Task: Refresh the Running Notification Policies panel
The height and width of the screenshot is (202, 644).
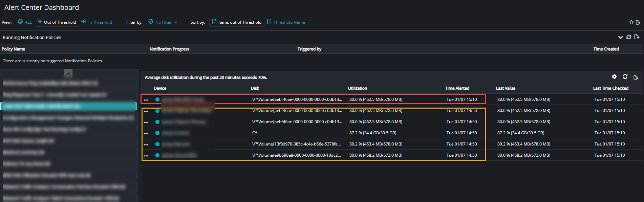Action: (629, 37)
